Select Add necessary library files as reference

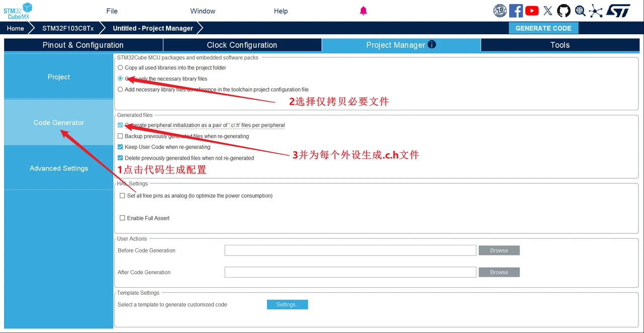coord(120,90)
